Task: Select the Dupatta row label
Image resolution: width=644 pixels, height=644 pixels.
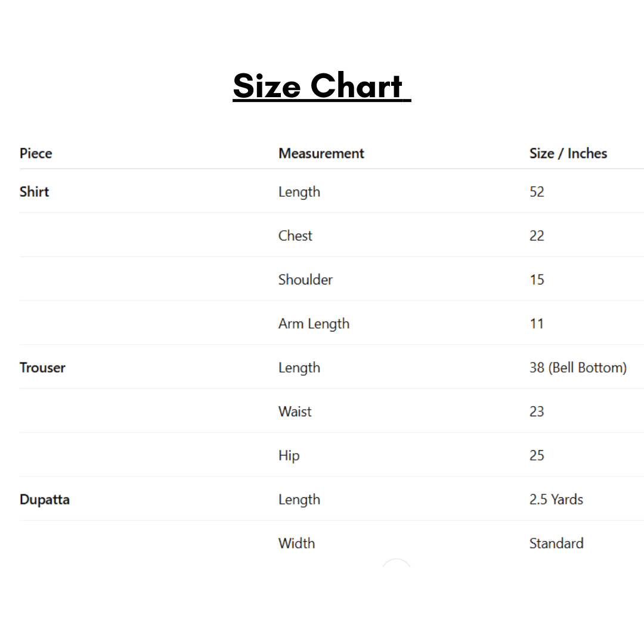Action: click(45, 500)
